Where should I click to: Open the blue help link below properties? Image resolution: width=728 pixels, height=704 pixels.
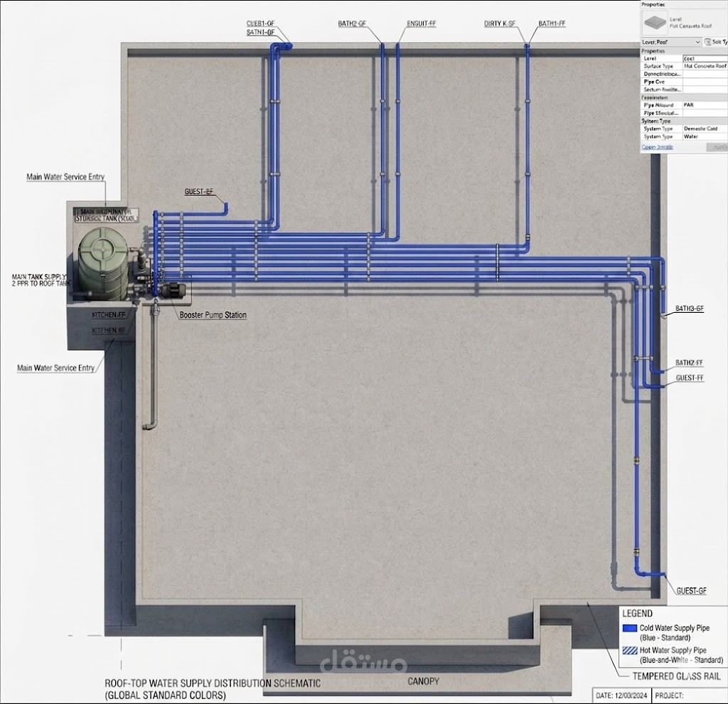coord(657,147)
